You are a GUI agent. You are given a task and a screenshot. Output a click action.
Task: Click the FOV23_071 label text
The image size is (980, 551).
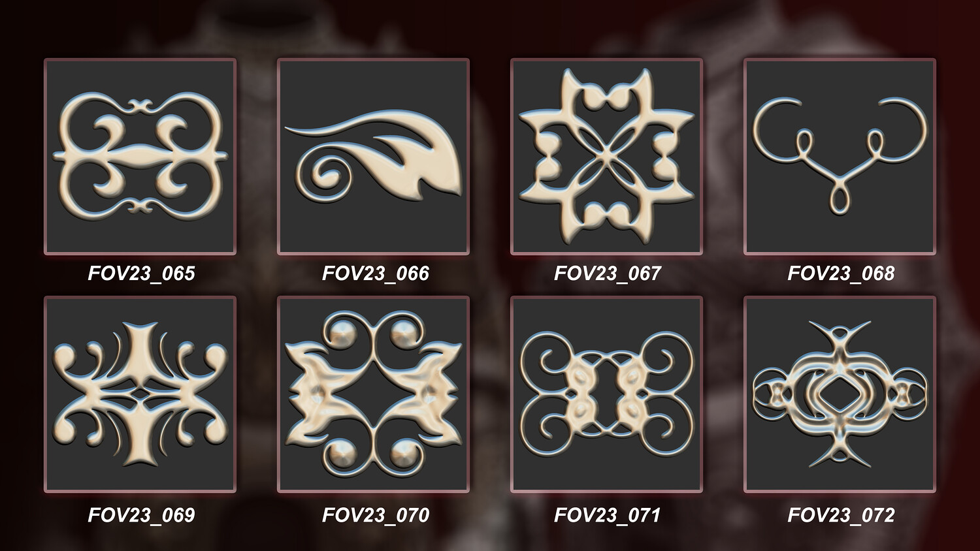coord(608,515)
